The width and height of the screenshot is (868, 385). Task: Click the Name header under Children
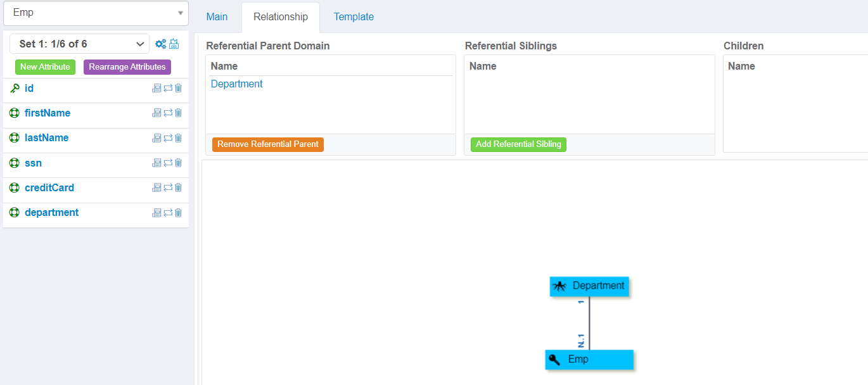741,66
